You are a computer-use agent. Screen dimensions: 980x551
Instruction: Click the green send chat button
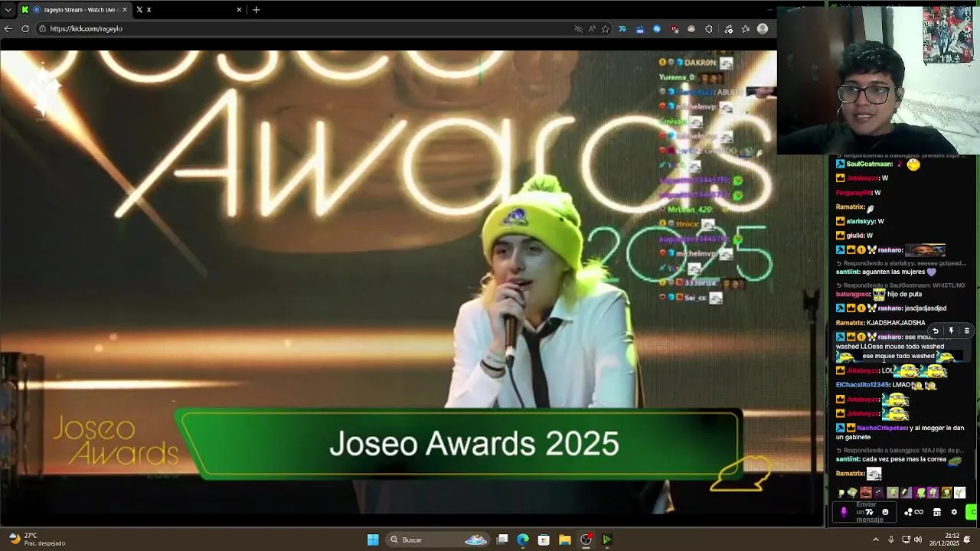coord(972,512)
